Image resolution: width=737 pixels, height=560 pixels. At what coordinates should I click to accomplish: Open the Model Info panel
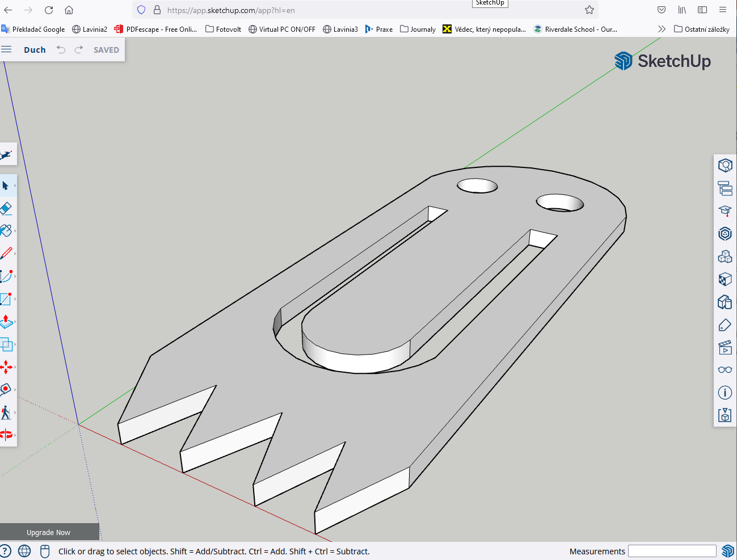(x=725, y=393)
